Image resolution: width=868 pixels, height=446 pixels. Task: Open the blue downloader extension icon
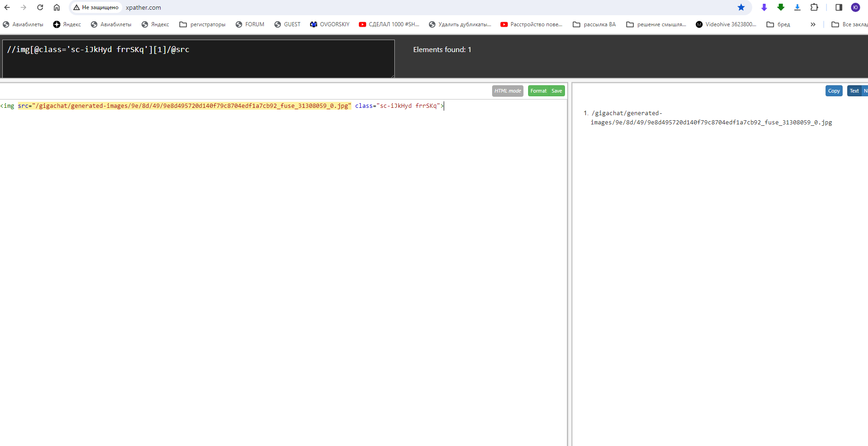tap(797, 7)
